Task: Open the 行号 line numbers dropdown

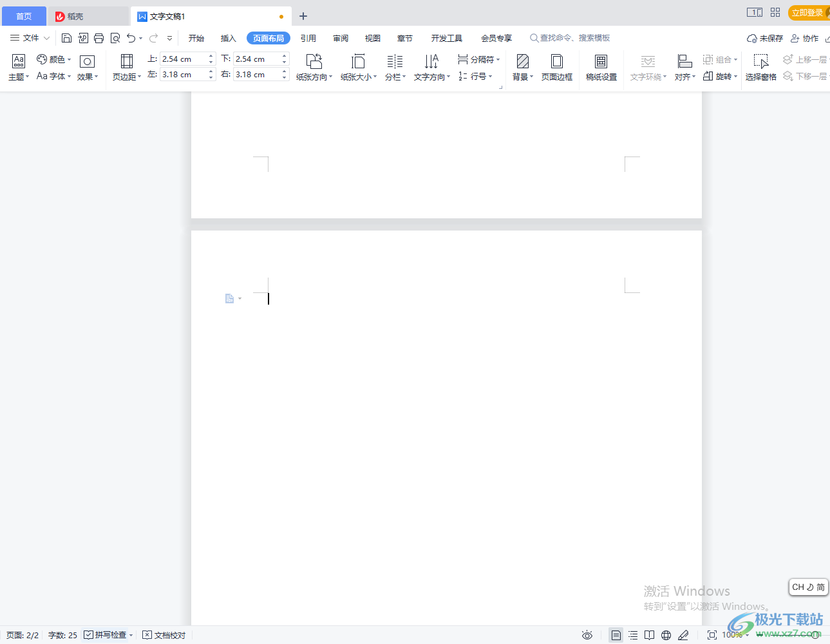Action: click(475, 76)
